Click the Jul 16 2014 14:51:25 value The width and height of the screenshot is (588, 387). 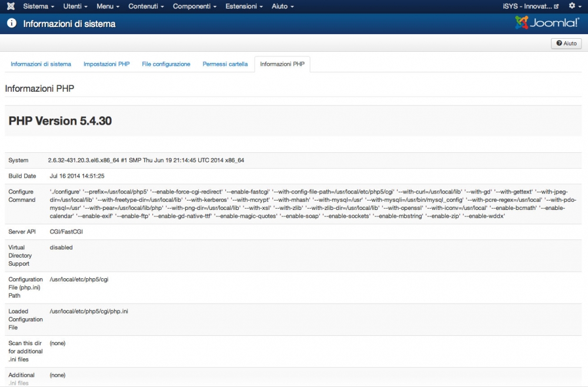77,176
